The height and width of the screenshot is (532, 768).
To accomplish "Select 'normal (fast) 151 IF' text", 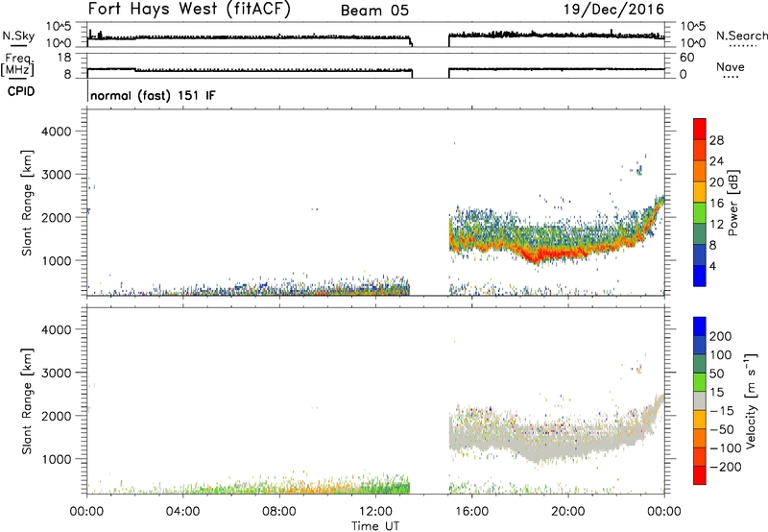I will (153, 95).
